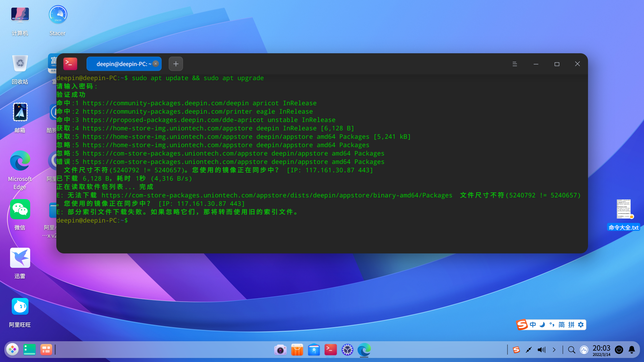Open Control Center from the dock
Viewport: 644px width, 362px height.
(347, 350)
